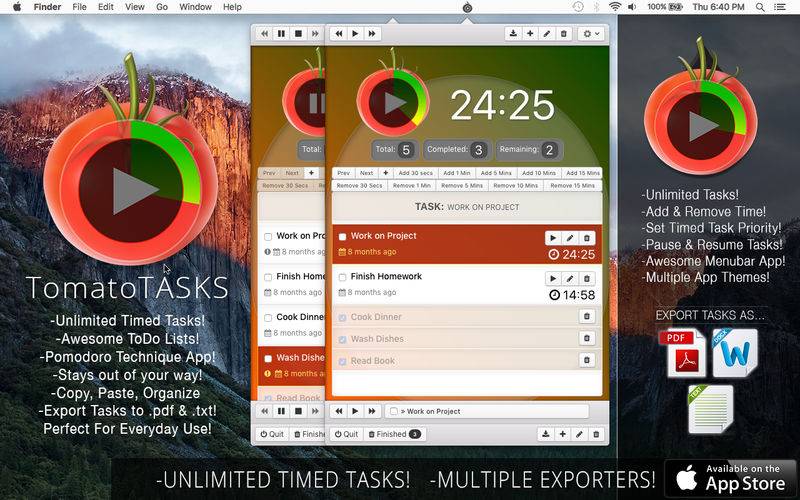Start the Work on Project task with its play icon
The width and height of the screenshot is (800, 500).
click(x=553, y=238)
